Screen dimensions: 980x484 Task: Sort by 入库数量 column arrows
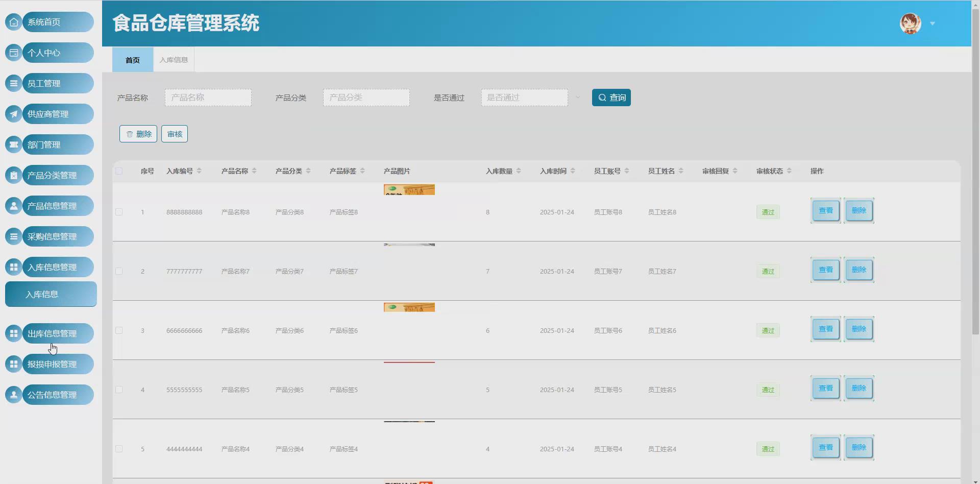click(x=519, y=171)
